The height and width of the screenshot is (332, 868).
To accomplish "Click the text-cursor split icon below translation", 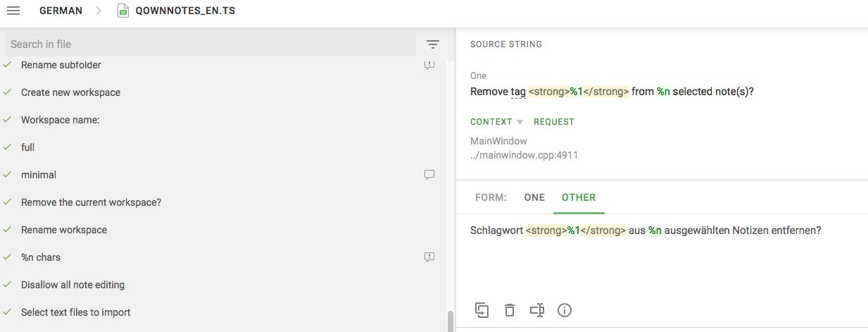I will [537, 310].
